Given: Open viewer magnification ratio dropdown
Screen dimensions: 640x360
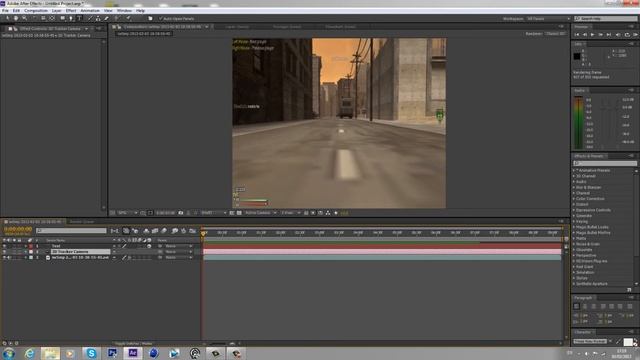Looking at the screenshot, I should 127,213.
